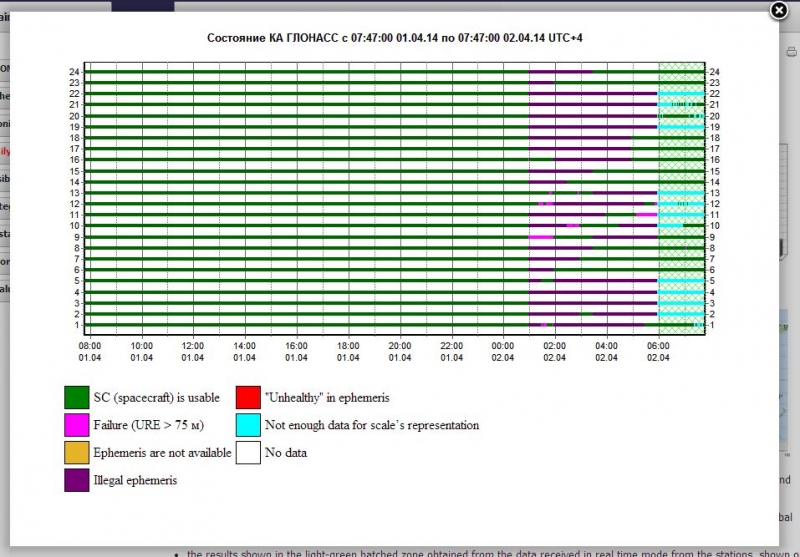Select the 12:00 01.04 time axis label
The image size is (800, 557).
point(193,351)
